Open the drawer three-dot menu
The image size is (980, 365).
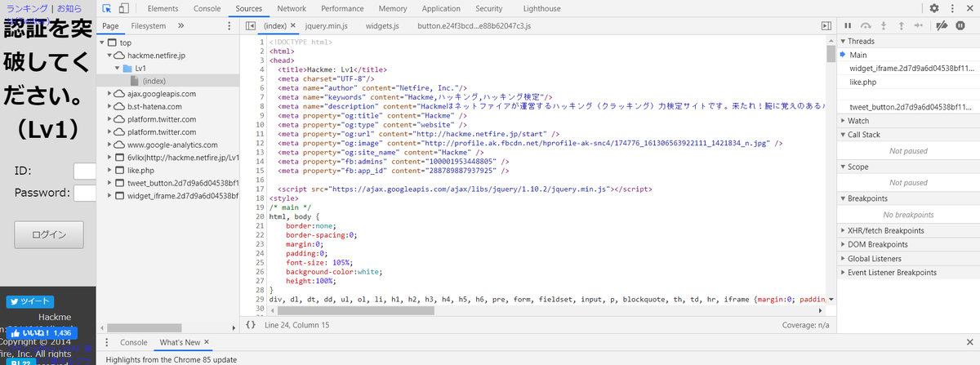(x=108, y=342)
